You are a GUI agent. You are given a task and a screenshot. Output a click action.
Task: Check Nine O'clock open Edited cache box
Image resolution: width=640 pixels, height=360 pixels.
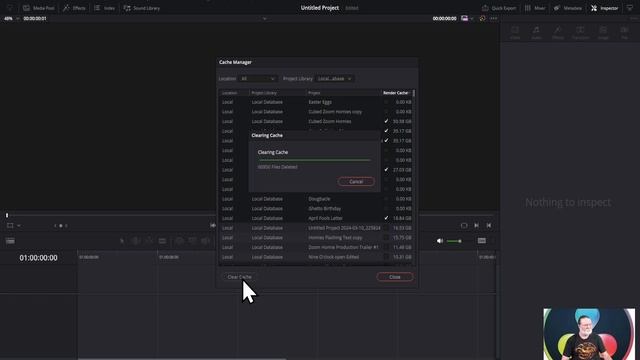386,257
